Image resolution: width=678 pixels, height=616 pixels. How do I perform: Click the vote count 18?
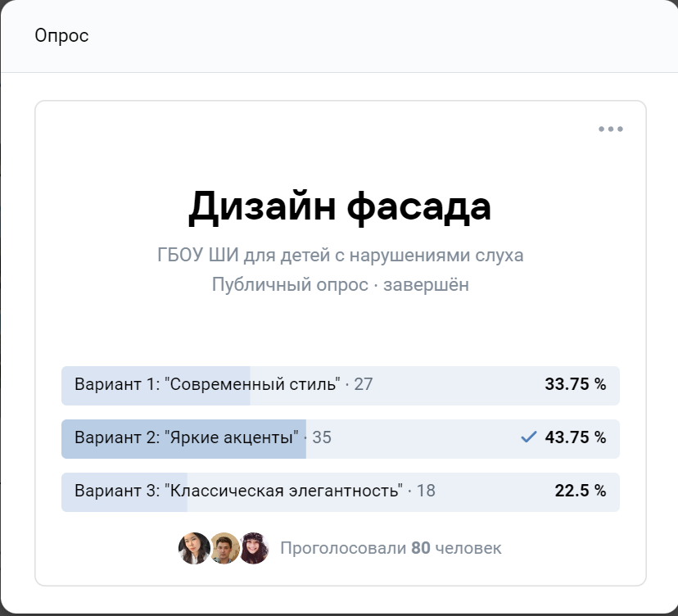click(x=426, y=491)
